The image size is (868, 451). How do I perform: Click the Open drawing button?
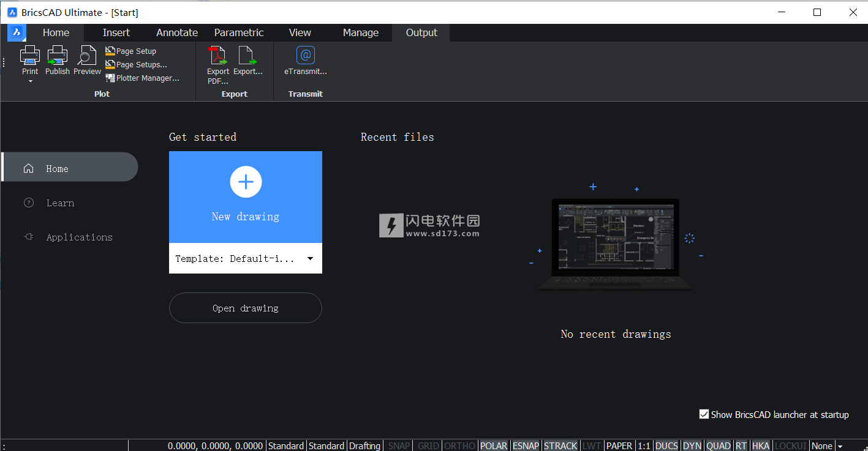point(245,308)
